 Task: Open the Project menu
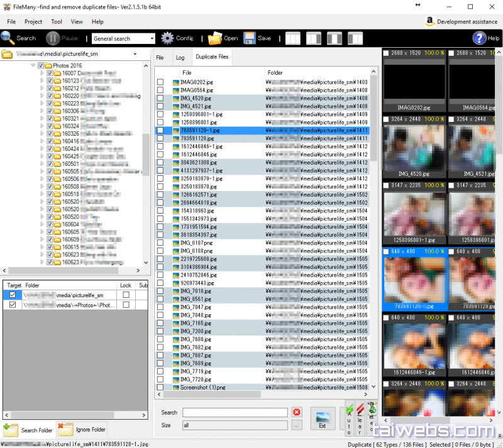pos(33,21)
